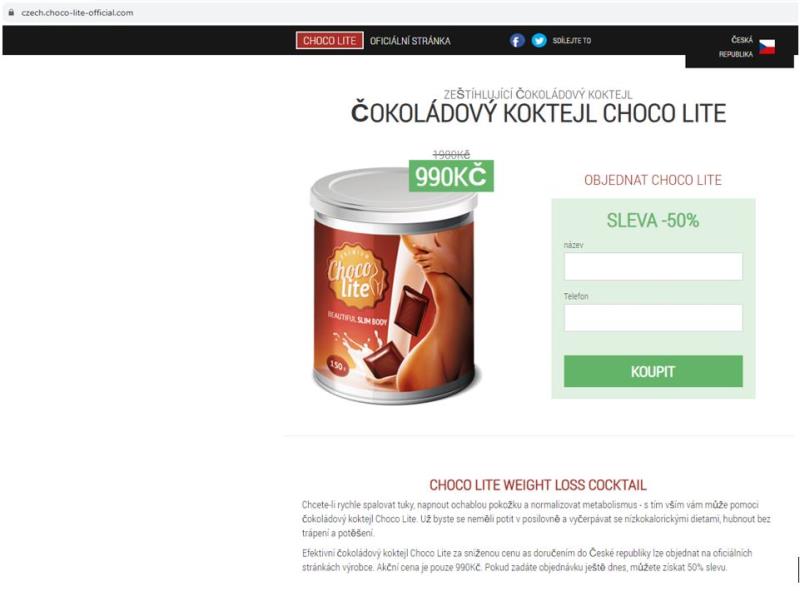800x591 pixels.
Task: Click the green KOUPIT button
Action: click(x=653, y=371)
